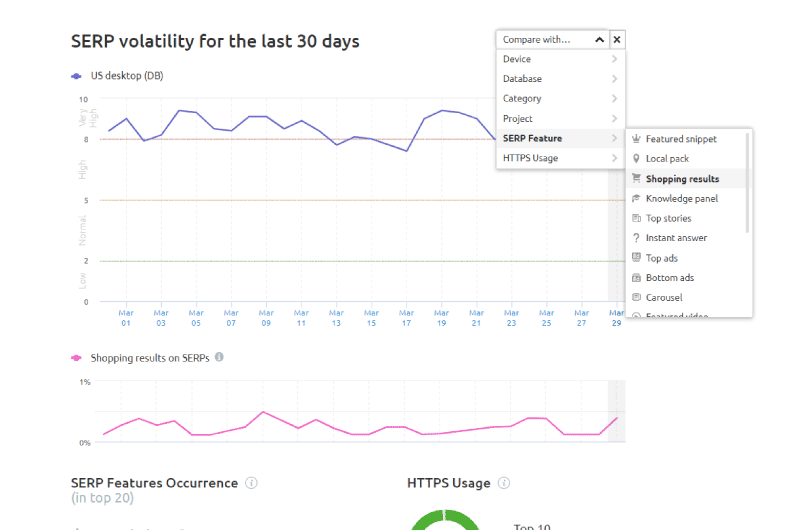Expand the Category submenu arrow
Screen dimensions: 800x530
click(614, 98)
